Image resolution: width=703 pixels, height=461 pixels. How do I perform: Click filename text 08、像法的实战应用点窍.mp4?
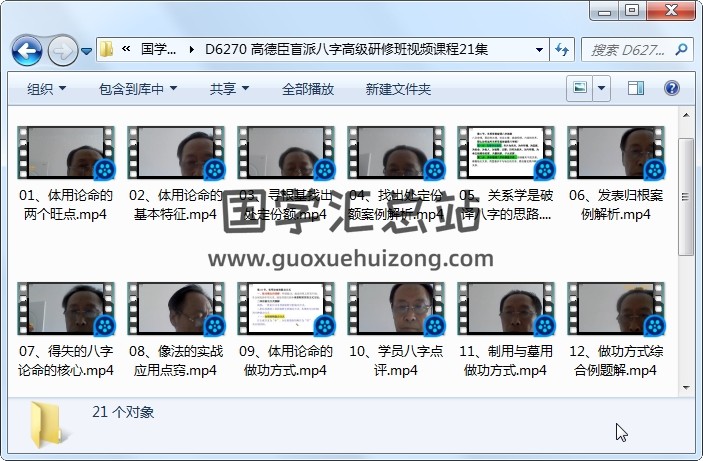click(x=176, y=361)
